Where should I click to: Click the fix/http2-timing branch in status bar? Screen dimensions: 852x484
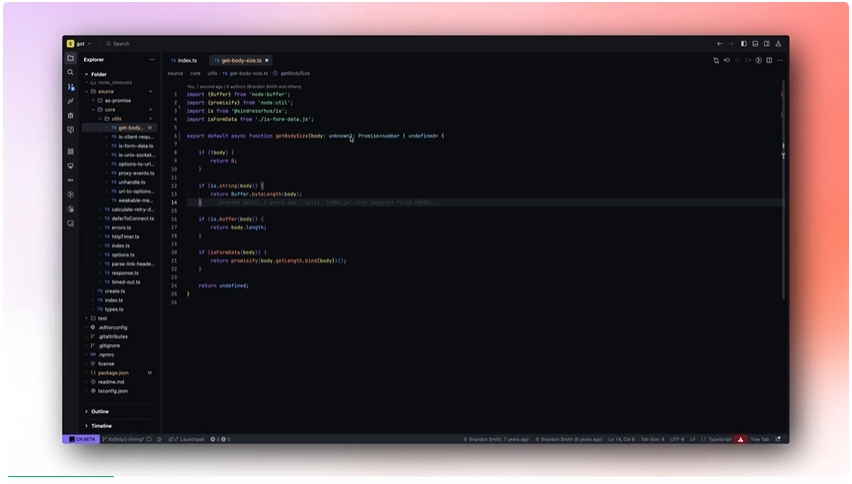(x=123, y=439)
